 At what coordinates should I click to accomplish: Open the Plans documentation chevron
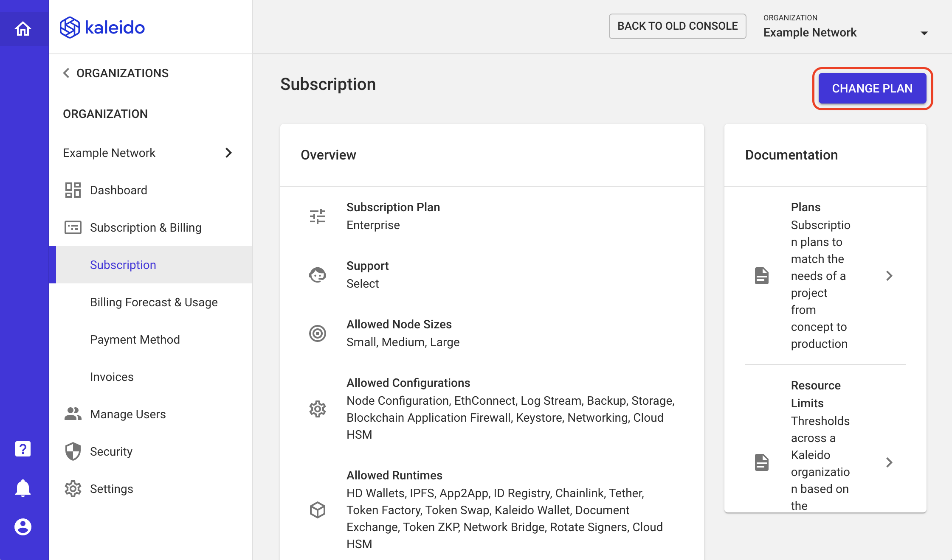889,276
